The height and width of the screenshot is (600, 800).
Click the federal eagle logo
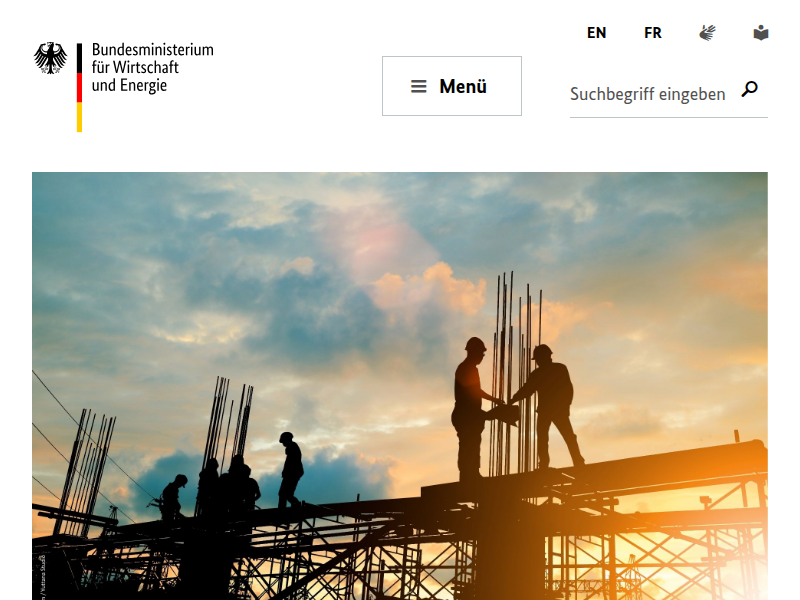50,58
